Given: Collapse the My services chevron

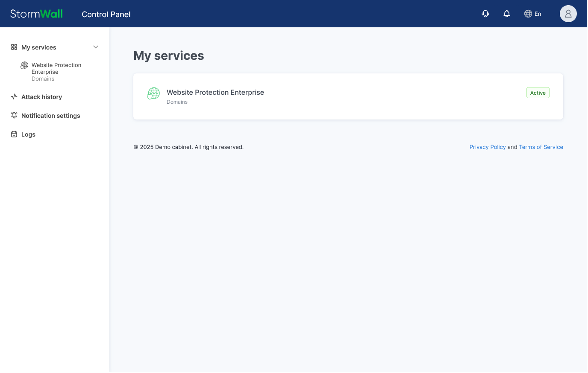Looking at the screenshot, I should pyautogui.click(x=96, y=47).
